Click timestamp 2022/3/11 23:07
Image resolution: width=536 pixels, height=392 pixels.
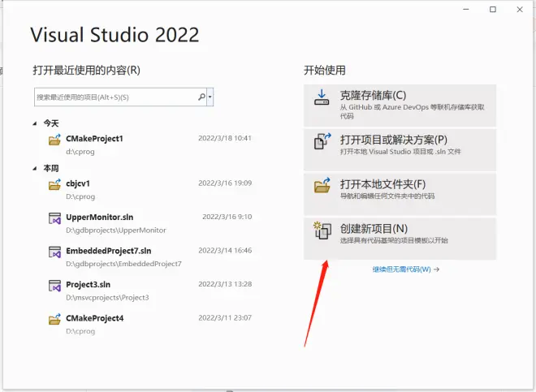[225, 317]
